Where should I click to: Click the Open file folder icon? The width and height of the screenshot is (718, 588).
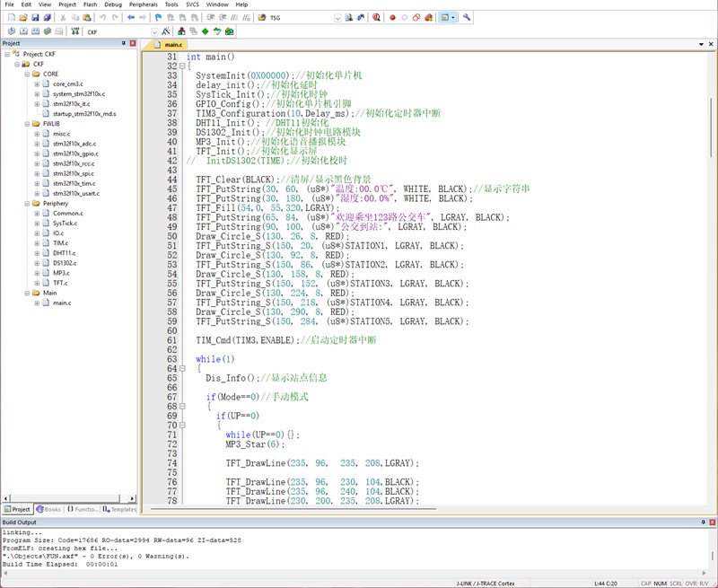pyautogui.click(x=23, y=17)
